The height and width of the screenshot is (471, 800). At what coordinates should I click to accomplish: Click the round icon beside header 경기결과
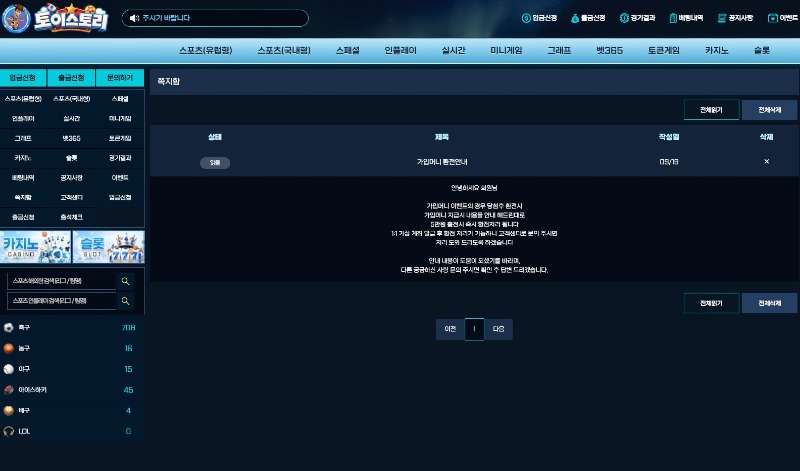[x=624, y=18]
